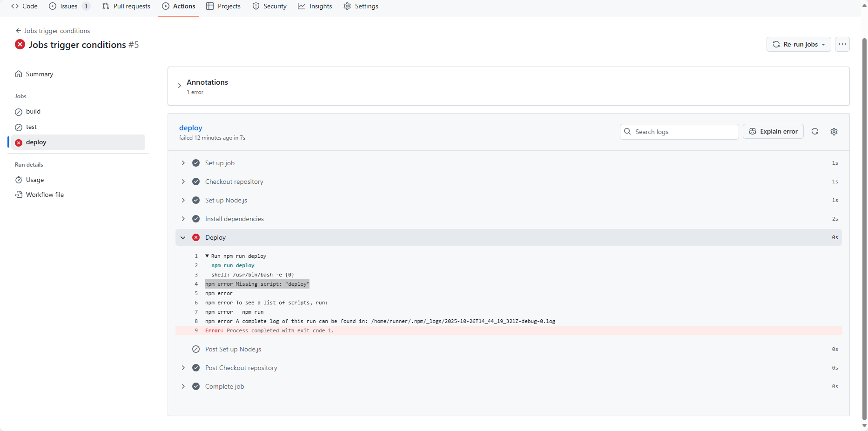Click the deploy job title link
Image resolution: width=868 pixels, height=431 pixels.
(190, 128)
